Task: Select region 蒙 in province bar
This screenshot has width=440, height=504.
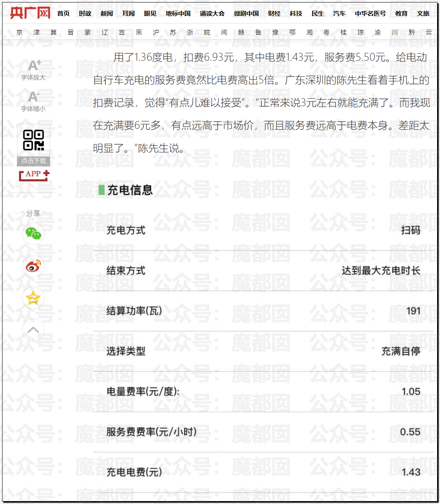Action: point(88,32)
